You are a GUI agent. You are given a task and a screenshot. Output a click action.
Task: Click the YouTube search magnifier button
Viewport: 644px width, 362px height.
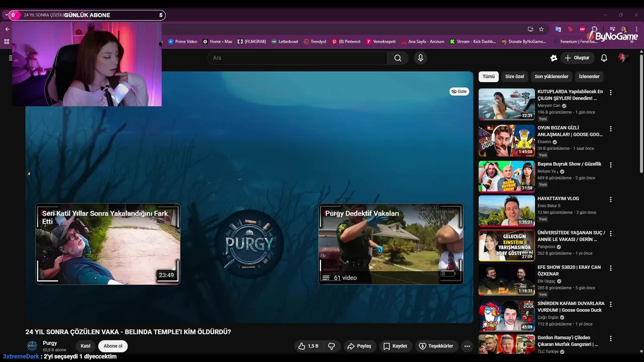397,58
